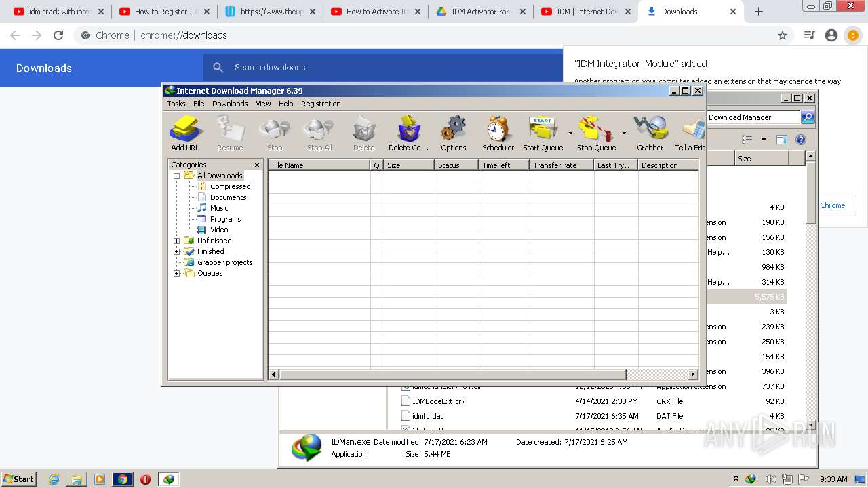Expand the Finished category
This screenshot has width=868, height=488.
[177, 251]
